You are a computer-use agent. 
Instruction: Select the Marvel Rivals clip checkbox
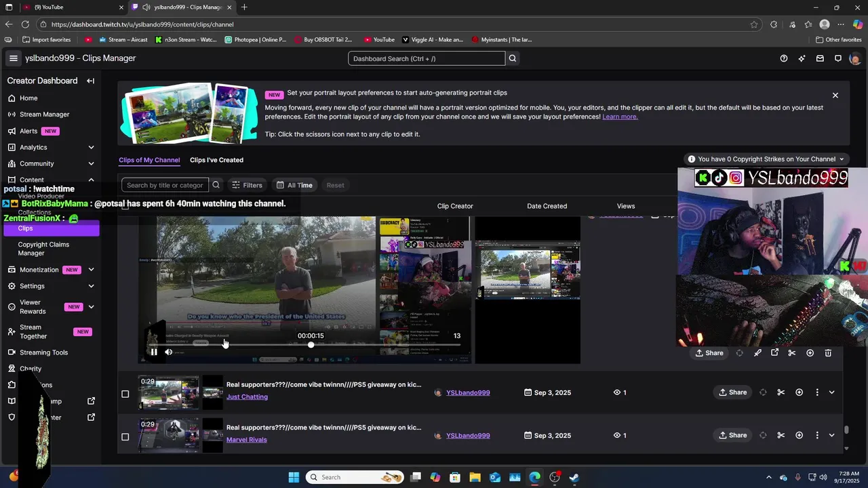click(125, 436)
